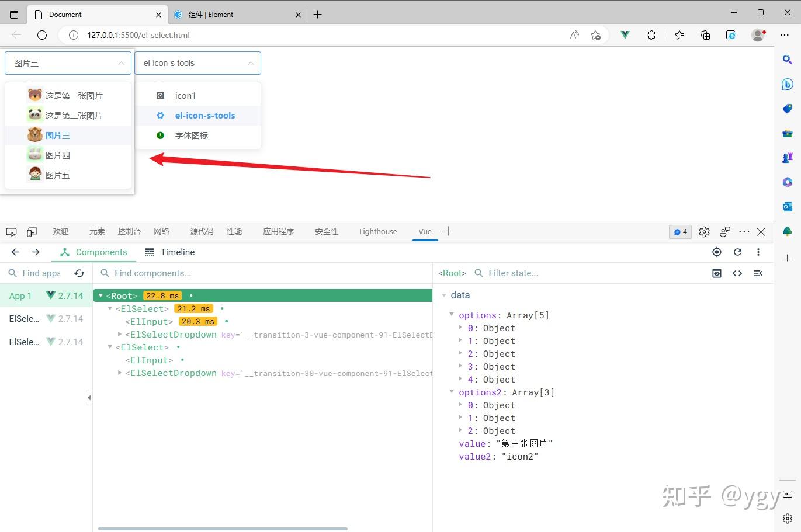
Task: Collapse the options Array[5] state
Action: point(452,315)
